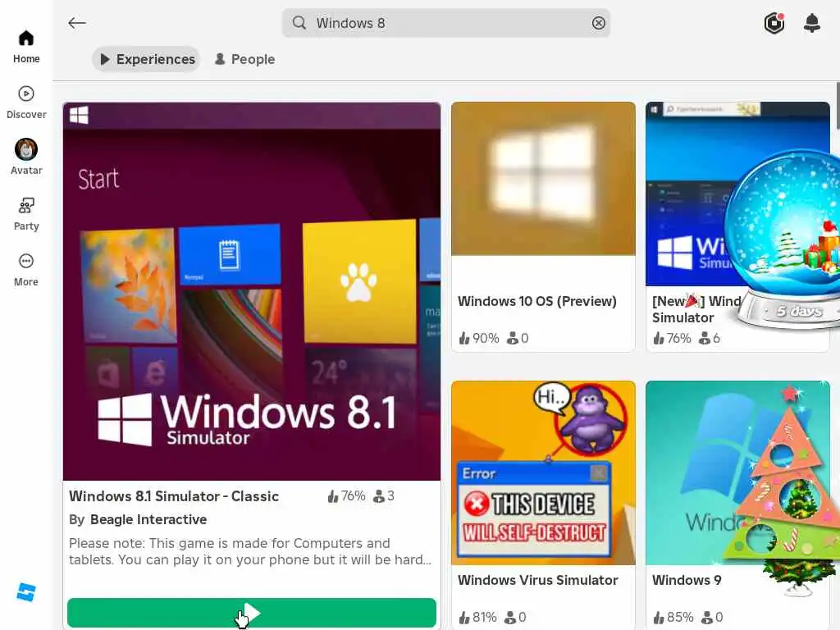Image resolution: width=840 pixels, height=630 pixels.
Task: Open the Robux icon in header
Action: click(774, 23)
